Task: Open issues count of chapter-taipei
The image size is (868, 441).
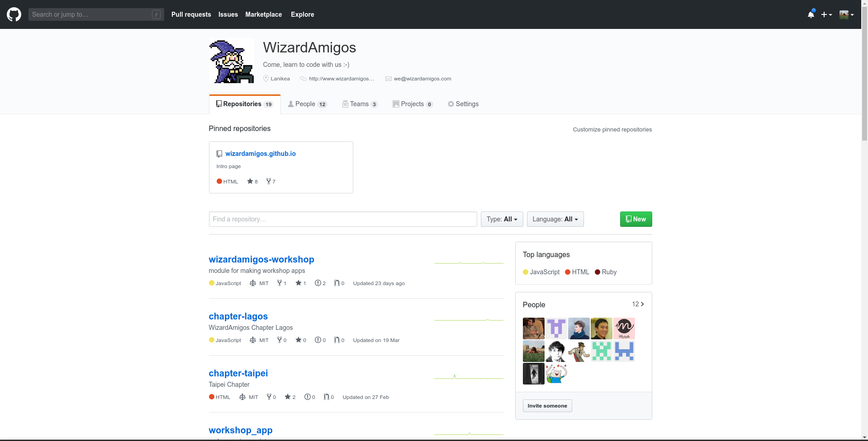Action: (x=310, y=397)
